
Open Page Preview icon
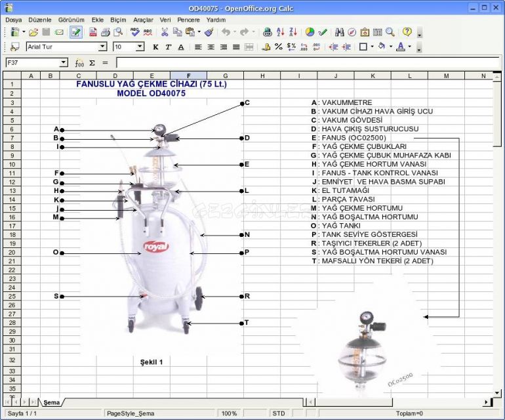118,32
